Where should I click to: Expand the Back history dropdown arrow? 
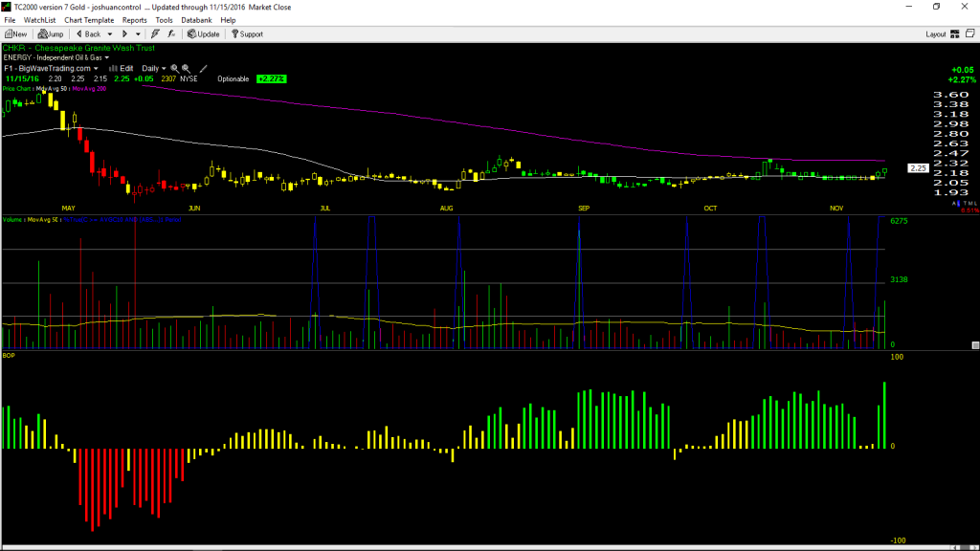tap(110, 34)
